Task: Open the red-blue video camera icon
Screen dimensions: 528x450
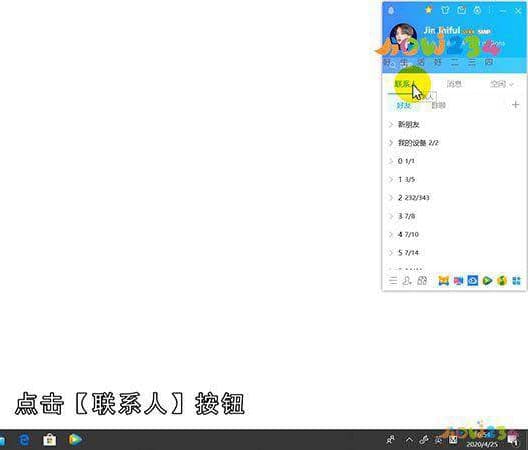Action: pos(458,281)
